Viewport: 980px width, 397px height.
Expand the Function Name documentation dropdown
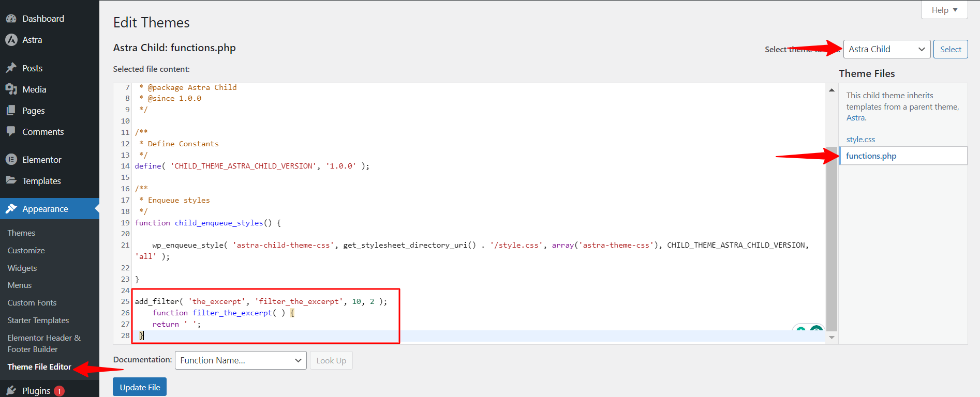241,360
